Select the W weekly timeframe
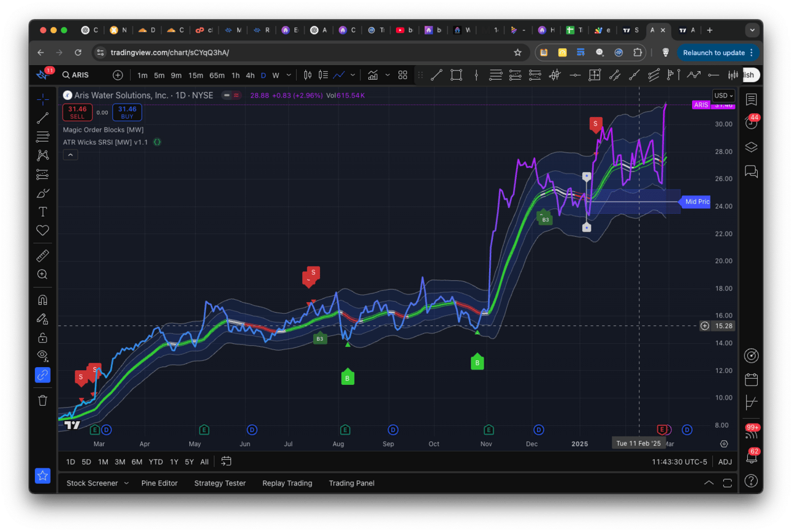 click(276, 75)
